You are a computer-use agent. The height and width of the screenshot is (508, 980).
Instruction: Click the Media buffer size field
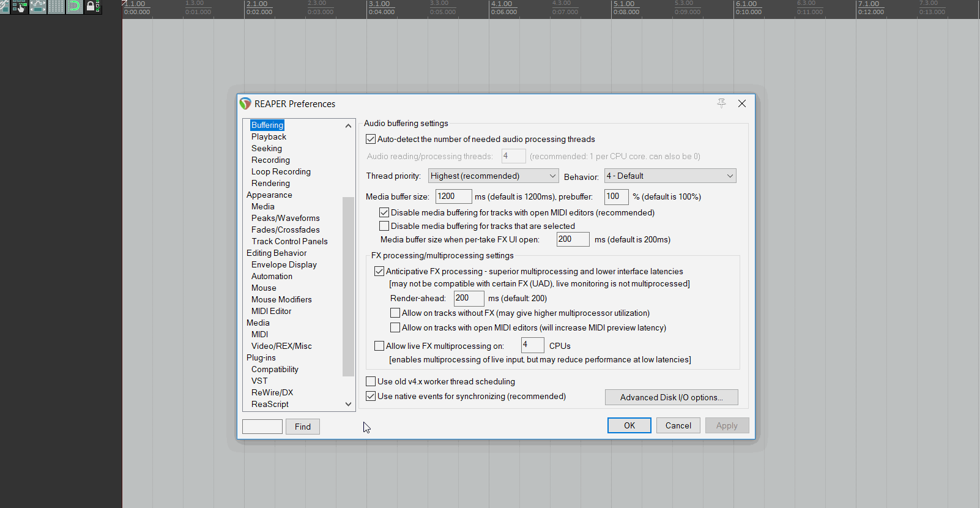(454, 196)
